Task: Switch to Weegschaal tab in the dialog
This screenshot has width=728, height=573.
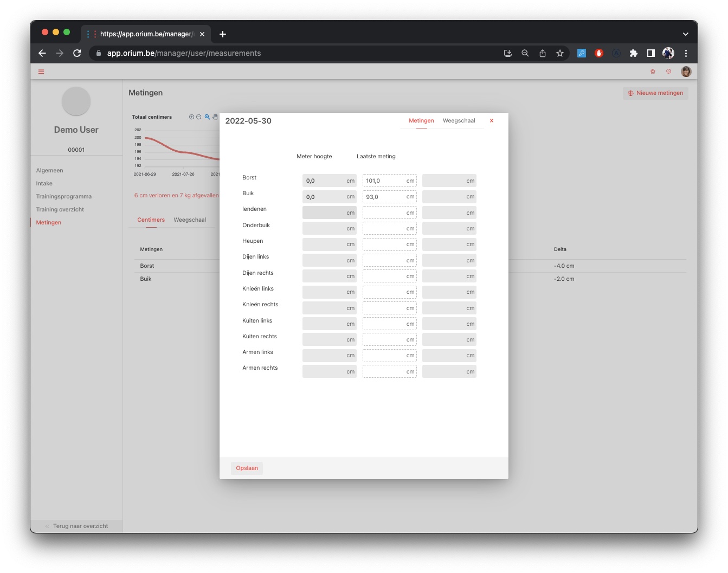Action: 459,121
